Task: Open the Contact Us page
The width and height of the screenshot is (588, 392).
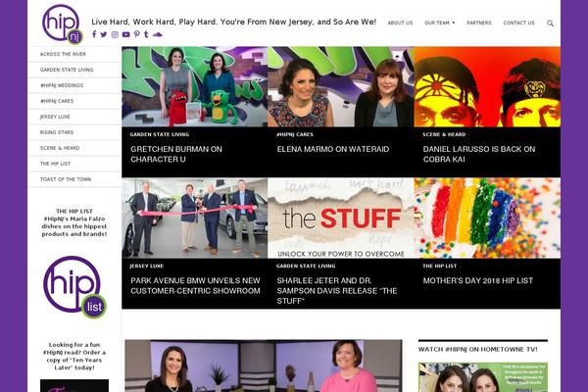Action: click(519, 23)
